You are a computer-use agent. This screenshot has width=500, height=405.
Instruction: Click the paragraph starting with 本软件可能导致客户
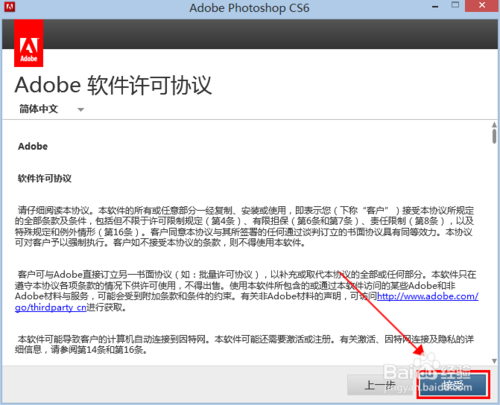pos(245,344)
